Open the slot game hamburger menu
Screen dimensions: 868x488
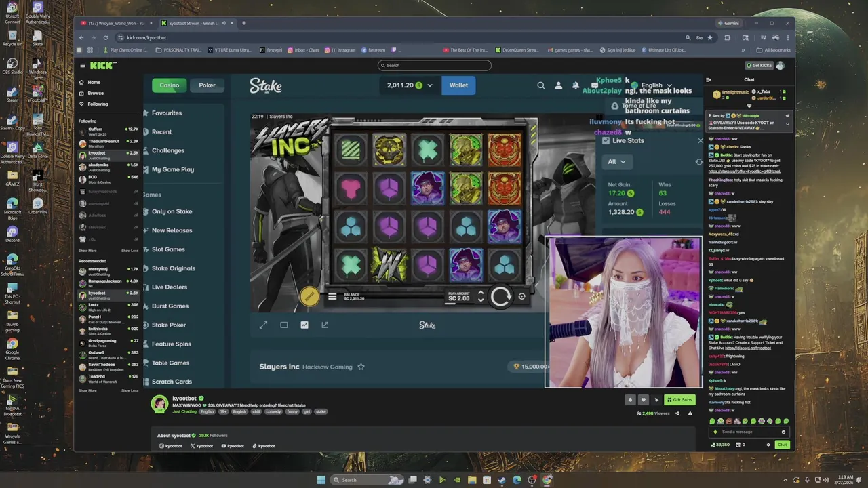332,296
